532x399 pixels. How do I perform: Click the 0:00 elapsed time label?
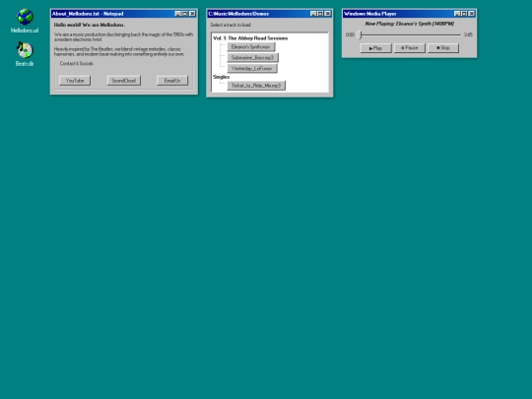[350, 34]
